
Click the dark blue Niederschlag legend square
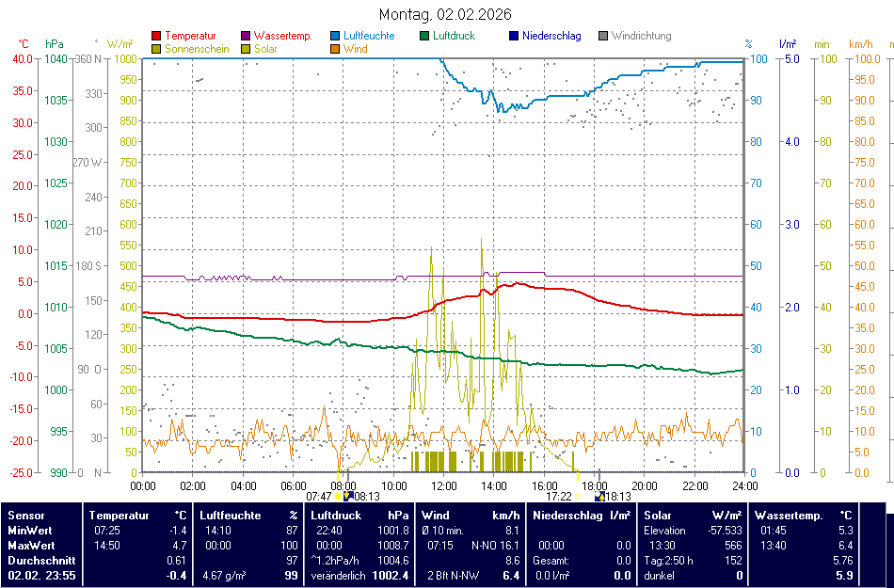[514, 37]
